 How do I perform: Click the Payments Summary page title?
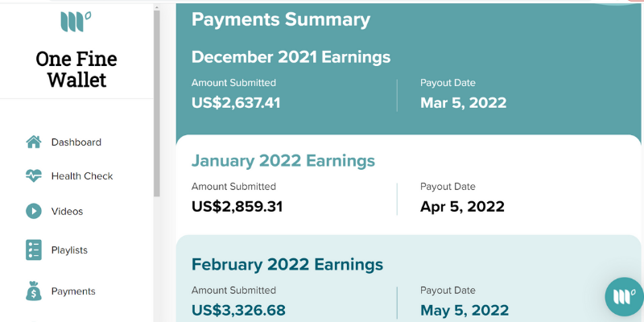pos(281,19)
